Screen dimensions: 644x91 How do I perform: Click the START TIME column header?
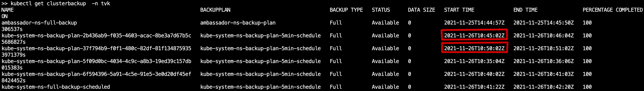(x=459, y=10)
